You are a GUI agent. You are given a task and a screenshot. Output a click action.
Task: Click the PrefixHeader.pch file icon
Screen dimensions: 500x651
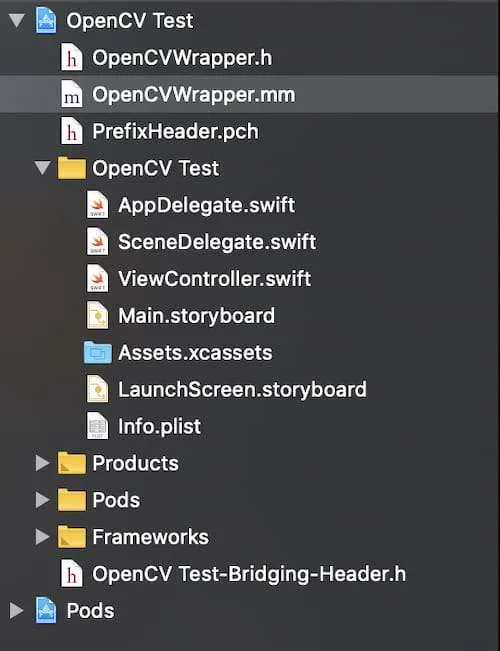(71, 131)
